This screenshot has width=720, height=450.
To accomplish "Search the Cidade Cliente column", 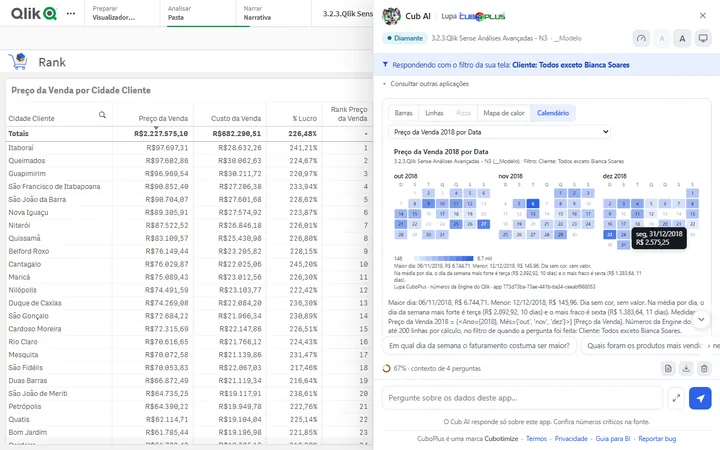I will point(102,115).
